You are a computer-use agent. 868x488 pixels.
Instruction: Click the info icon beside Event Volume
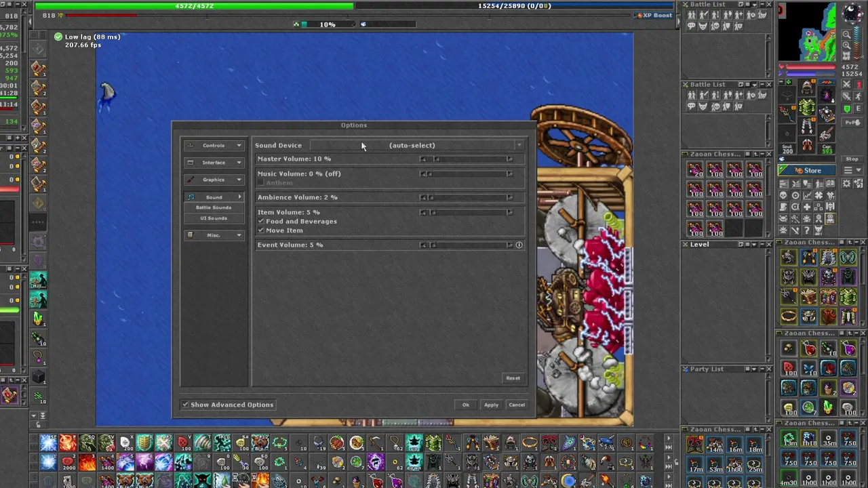tap(519, 245)
